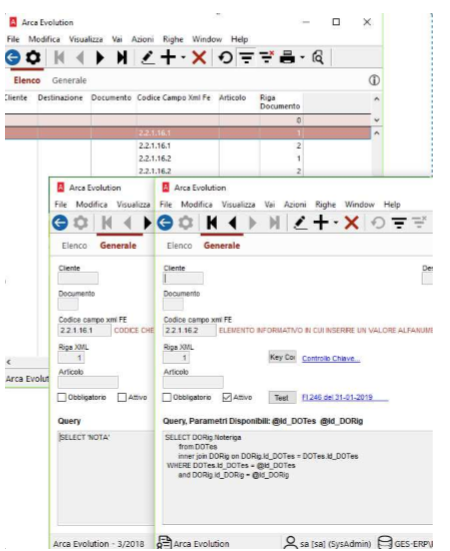
Task: Click query box containing SELECT 'NOTA'
Action: pyautogui.click(x=106, y=478)
